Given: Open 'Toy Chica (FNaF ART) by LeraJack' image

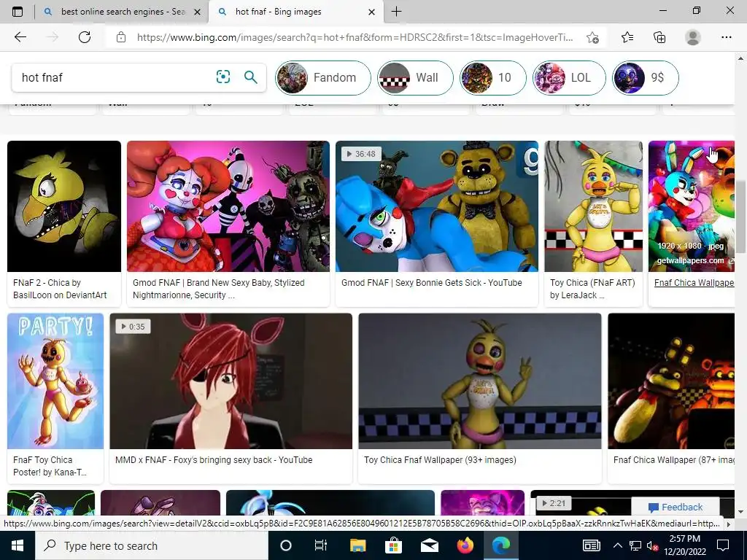Looking at the screenshot, I should pos(594,206).
